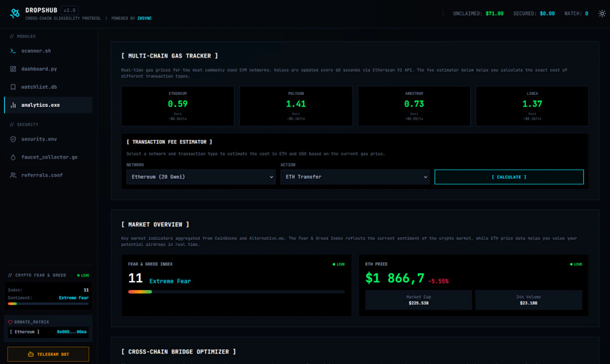Image resolution: width=610 pixels, height=364 pixels.
Task: Click the Linea gas price card
Action: pos(532,106)
